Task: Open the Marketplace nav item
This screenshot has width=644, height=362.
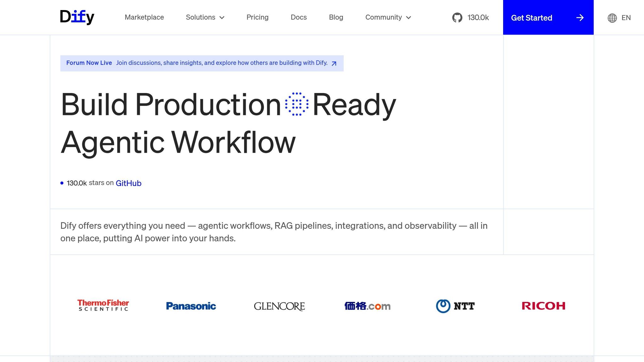Action: coord(144,17)
